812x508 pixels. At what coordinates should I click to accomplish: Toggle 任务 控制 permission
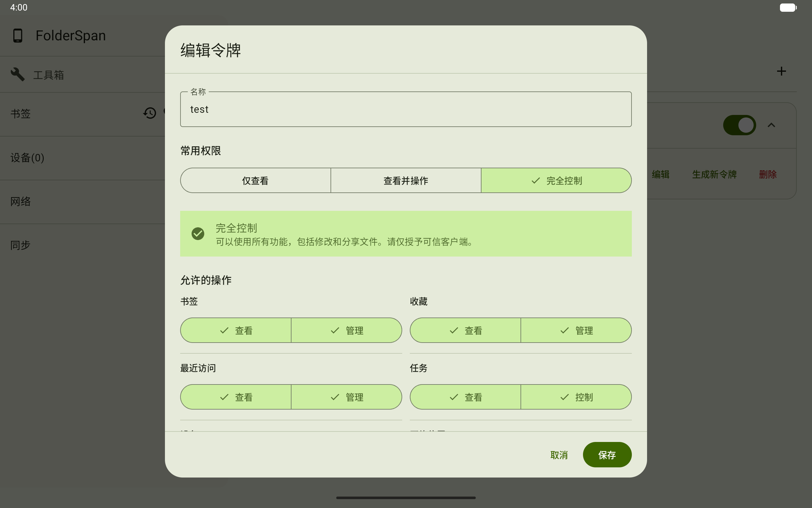pos(576,397)
